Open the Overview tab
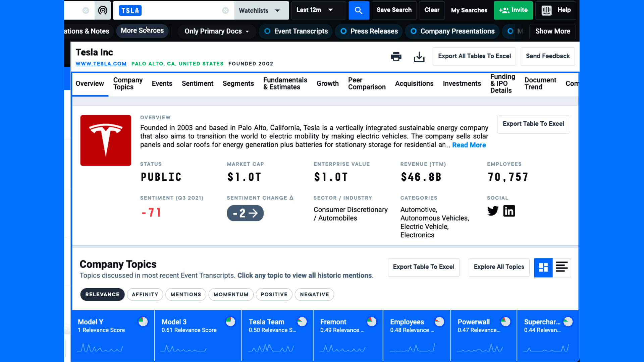 click(x=90, y=84)
